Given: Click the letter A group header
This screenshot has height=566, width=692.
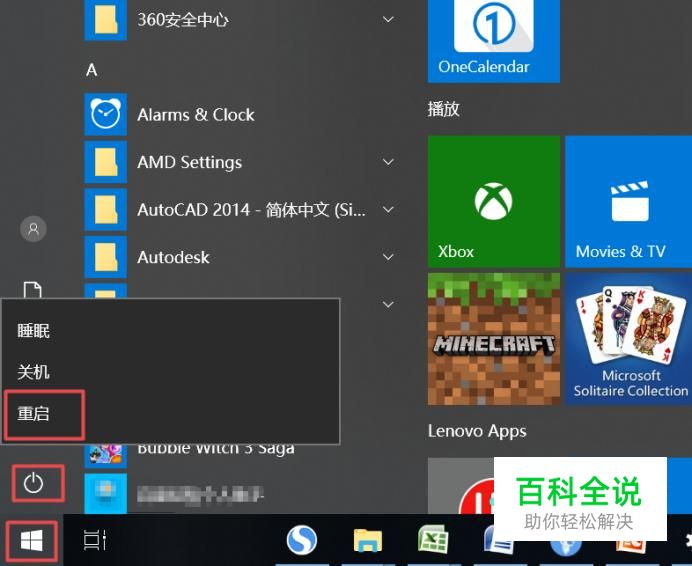Looking at the screenshot, I should [91, 70].
